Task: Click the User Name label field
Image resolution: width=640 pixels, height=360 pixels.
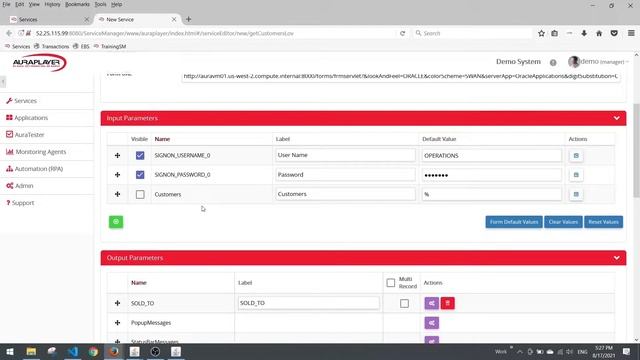Action: point(345,155)
